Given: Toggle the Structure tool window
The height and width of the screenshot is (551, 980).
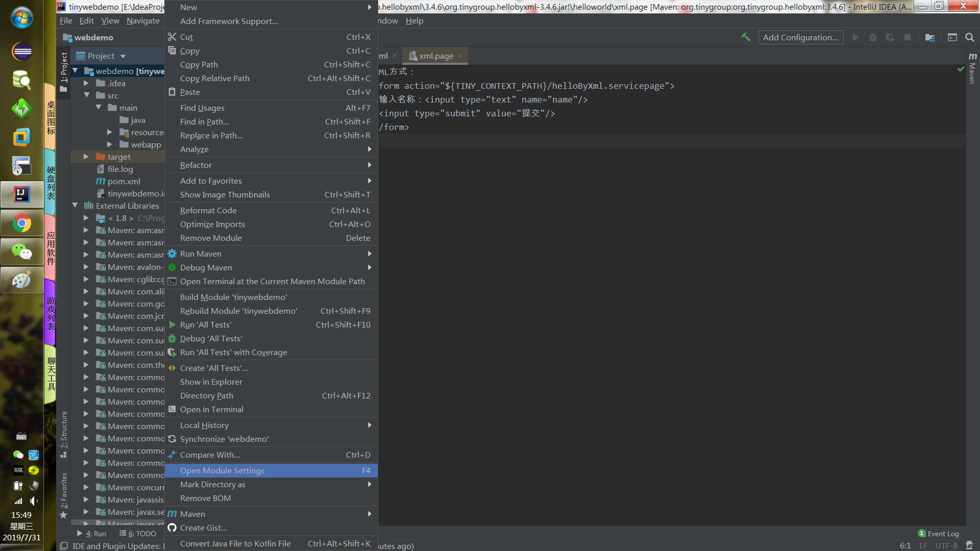Looking at the screenshot, I should coord(64,433).
